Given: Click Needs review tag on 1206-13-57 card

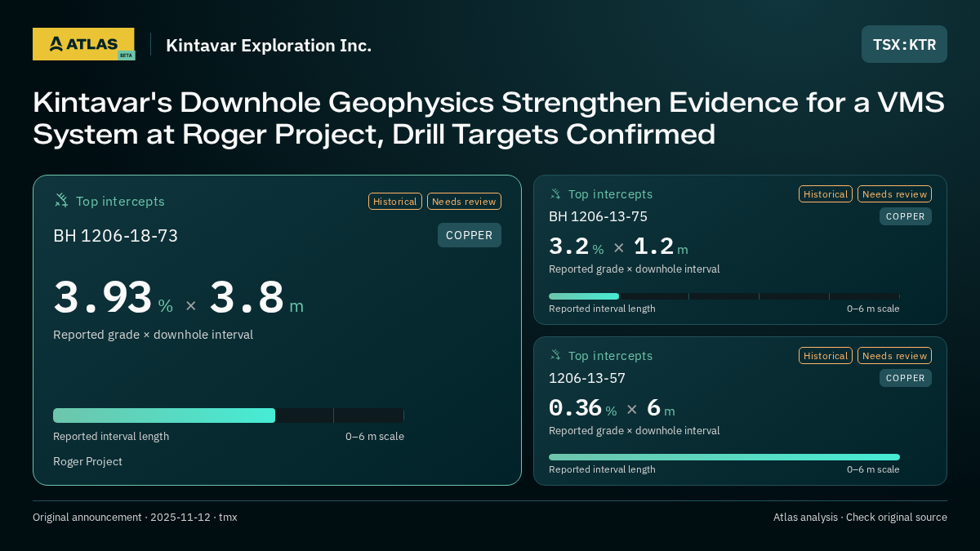Looking at the screenshot, I should click(894, 355).
